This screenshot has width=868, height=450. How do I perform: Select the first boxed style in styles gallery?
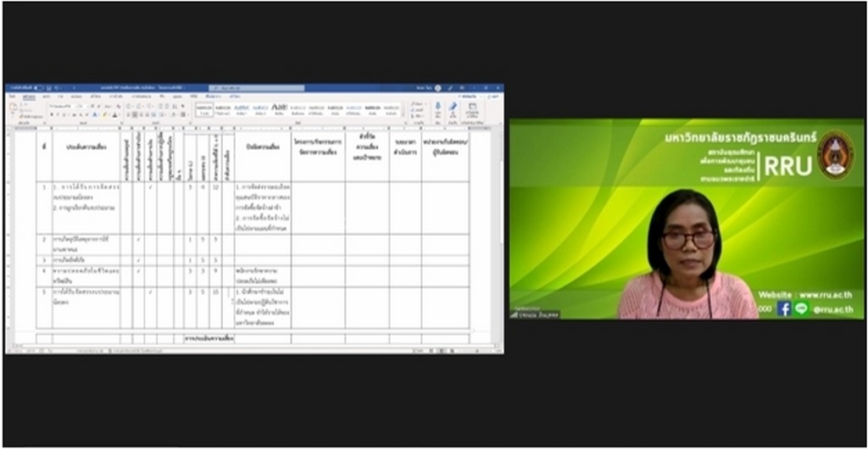(204, 109)
